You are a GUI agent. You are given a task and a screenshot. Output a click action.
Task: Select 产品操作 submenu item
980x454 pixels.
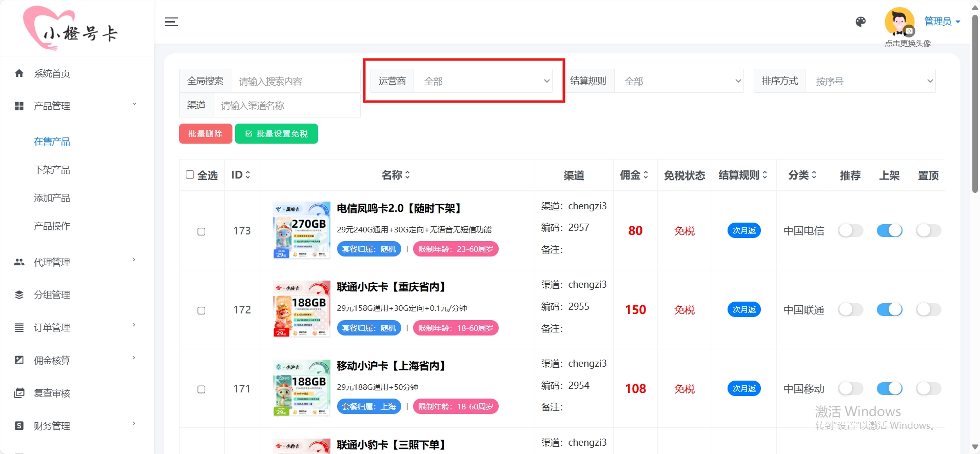[x=52, y=226]
